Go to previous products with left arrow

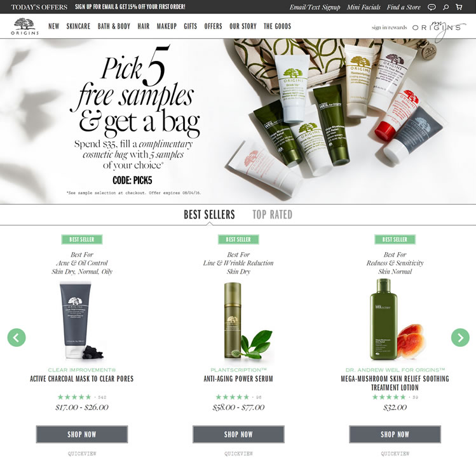tap(17, 337)
